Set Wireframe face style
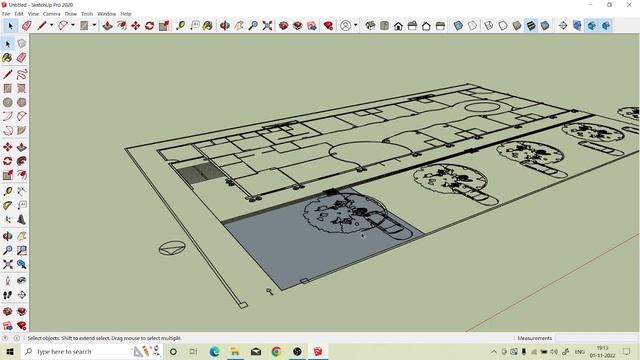The width and height of the screenshot is (640, 360). 489,26
